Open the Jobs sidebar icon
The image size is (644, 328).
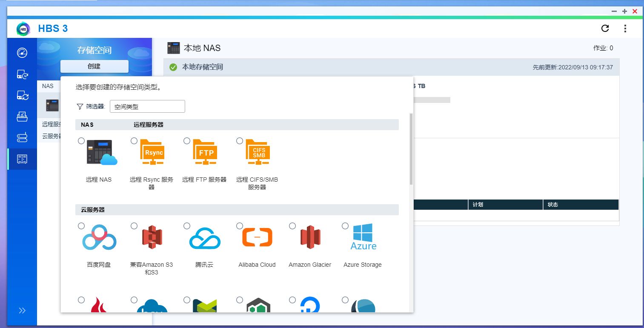tap(22, 117)
